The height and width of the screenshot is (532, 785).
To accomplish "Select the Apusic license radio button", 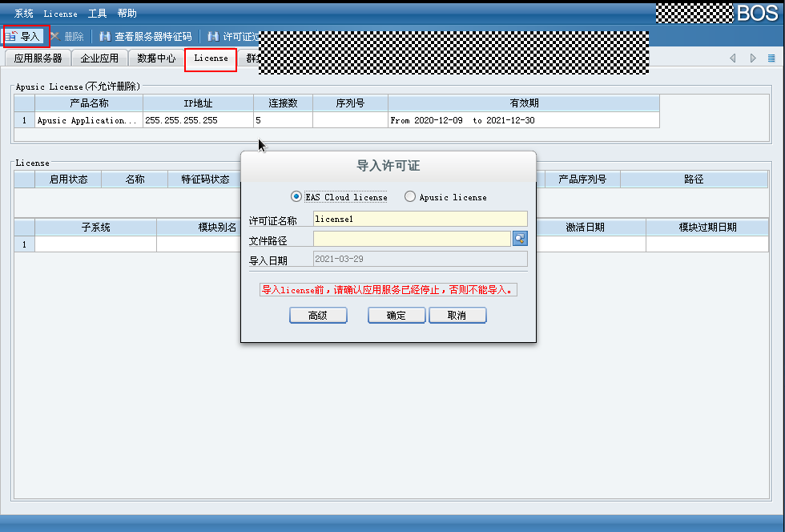I will 410,197.
